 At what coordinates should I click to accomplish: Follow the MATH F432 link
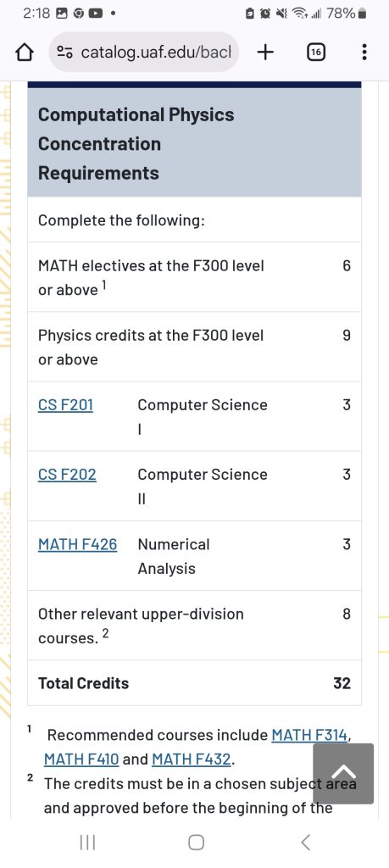click(192, 760)
